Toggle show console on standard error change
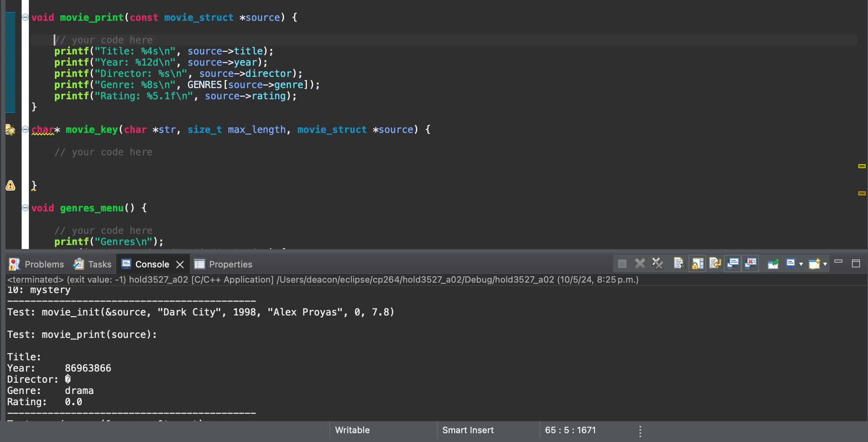868x442 pixels. tap(751, 263)
